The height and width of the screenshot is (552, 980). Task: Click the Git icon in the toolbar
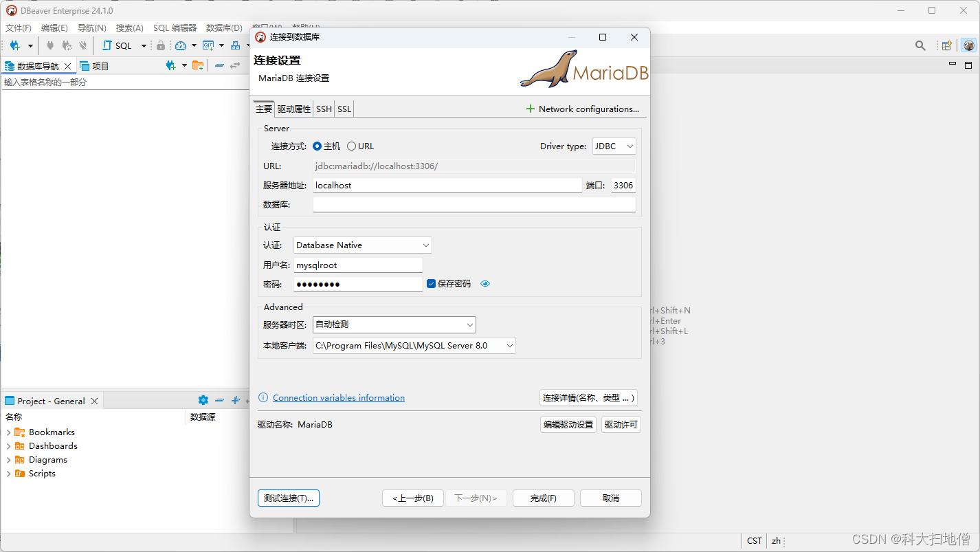point(208,45)
